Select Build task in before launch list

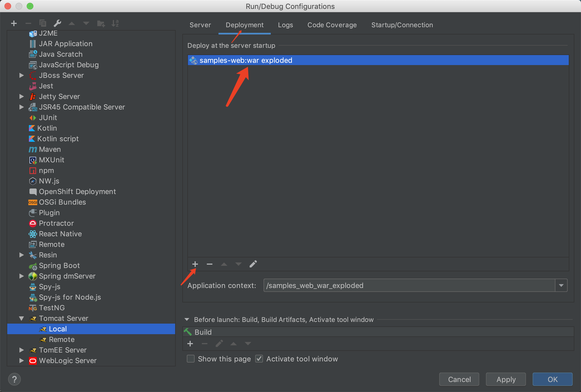[x=378, y=332]
